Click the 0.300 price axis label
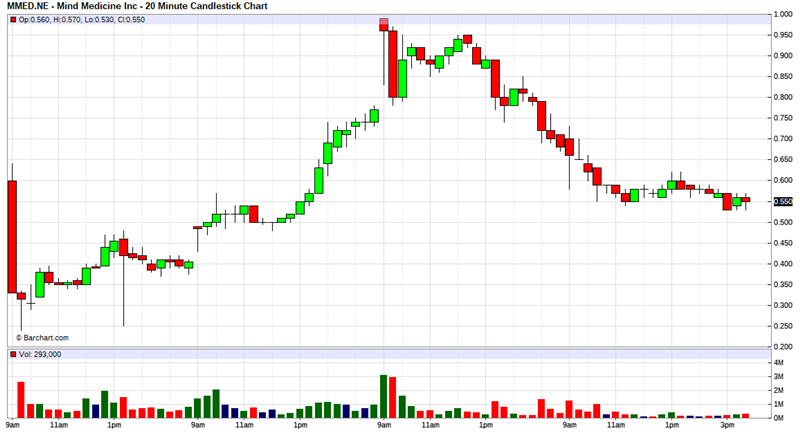 783,305
